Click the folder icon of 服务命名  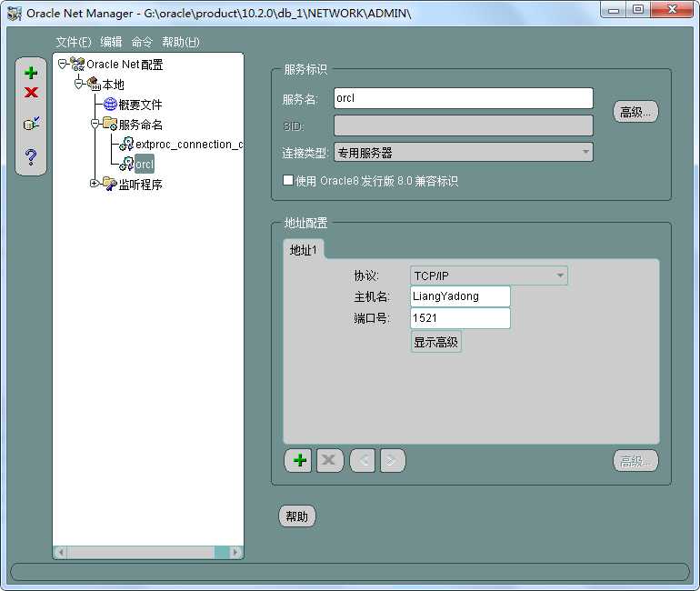[x=110, y=124]
